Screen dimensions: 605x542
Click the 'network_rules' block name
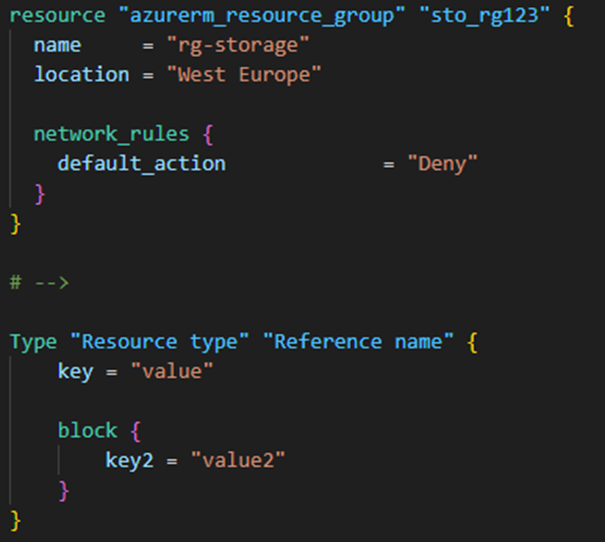click(x=112, y=135)
